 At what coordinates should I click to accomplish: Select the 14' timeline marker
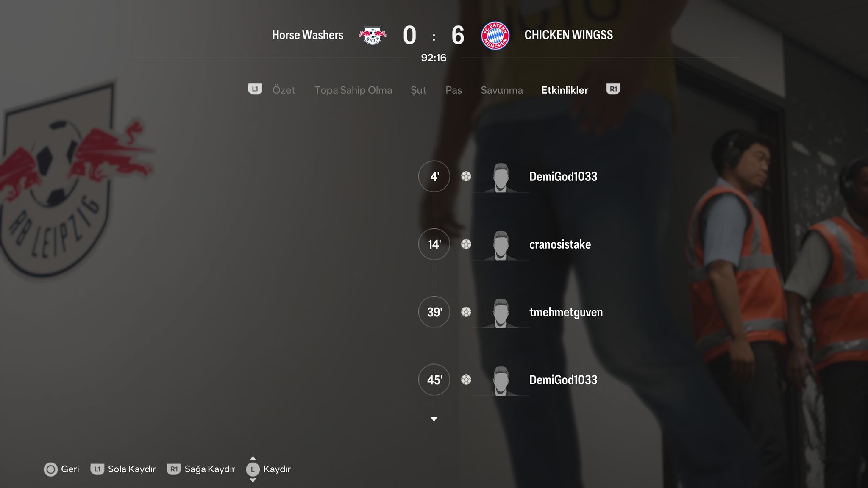coord(434,244)
